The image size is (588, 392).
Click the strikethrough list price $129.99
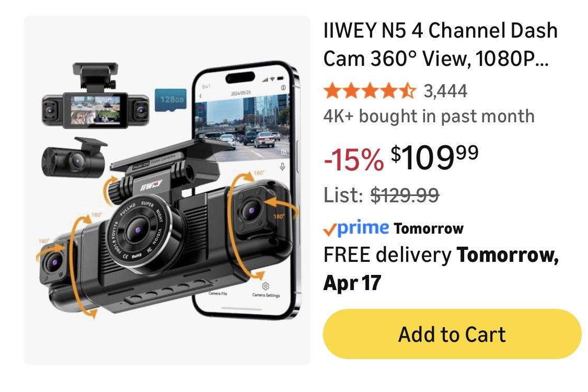405,195
